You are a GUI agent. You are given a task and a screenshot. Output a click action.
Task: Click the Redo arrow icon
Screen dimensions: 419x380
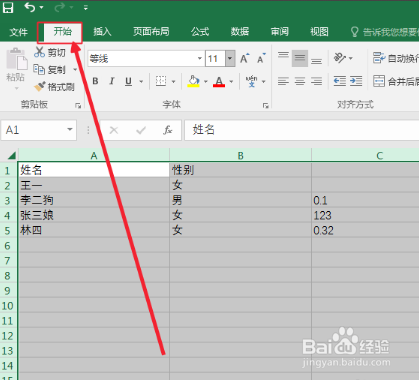[x=60, y=7]
